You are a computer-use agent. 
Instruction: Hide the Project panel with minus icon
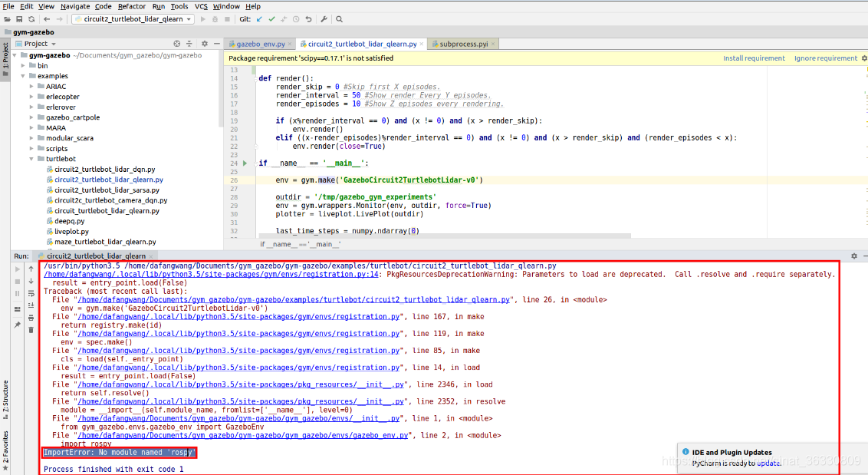click(216, 44)
